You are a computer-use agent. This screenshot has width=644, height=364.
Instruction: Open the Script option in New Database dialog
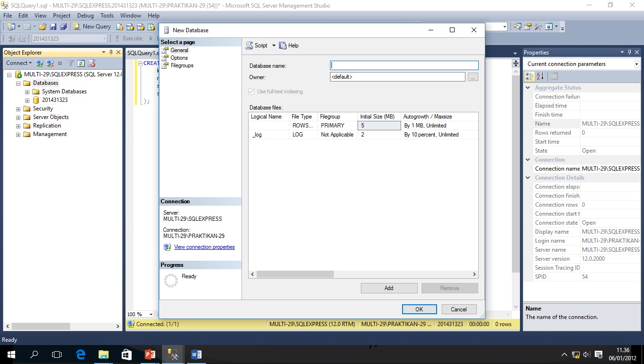point(259,45)
